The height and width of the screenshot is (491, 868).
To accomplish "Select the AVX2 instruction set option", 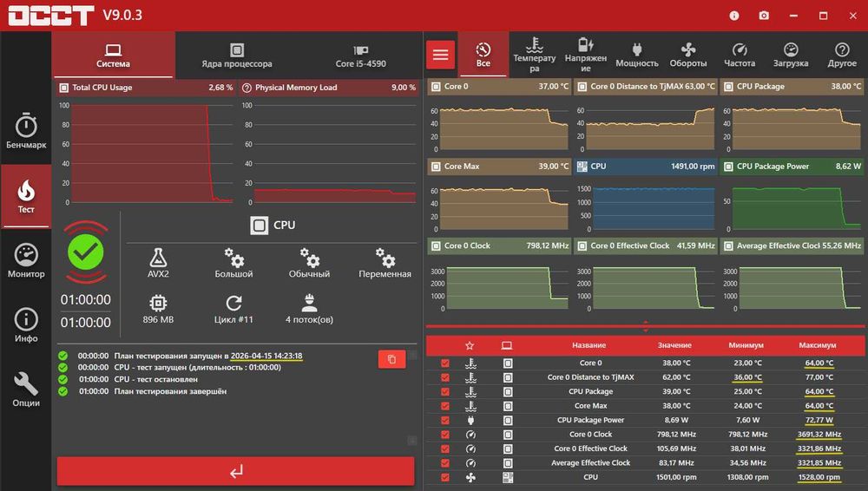I will [158, 262].
